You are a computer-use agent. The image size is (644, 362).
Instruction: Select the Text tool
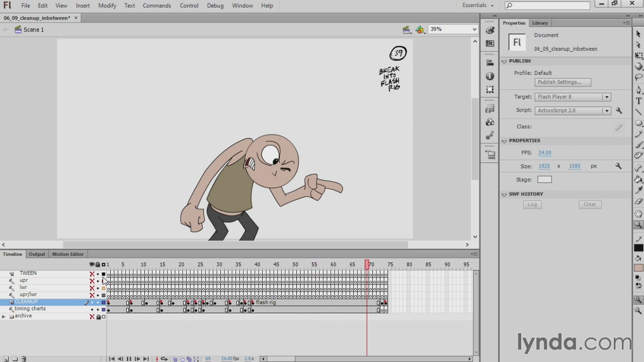pyautogui.click(x=638, y=101)
